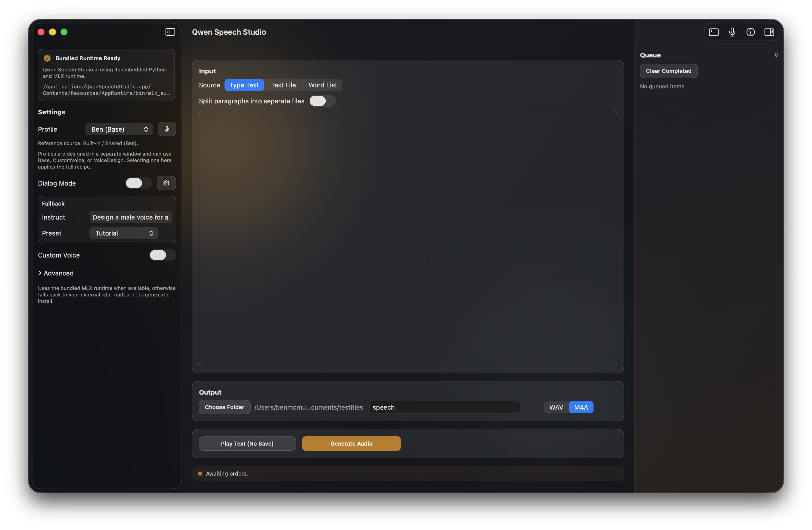This screenshot has width=812, height=530.
Task: Select WAV output format
Action: point(556,407)
